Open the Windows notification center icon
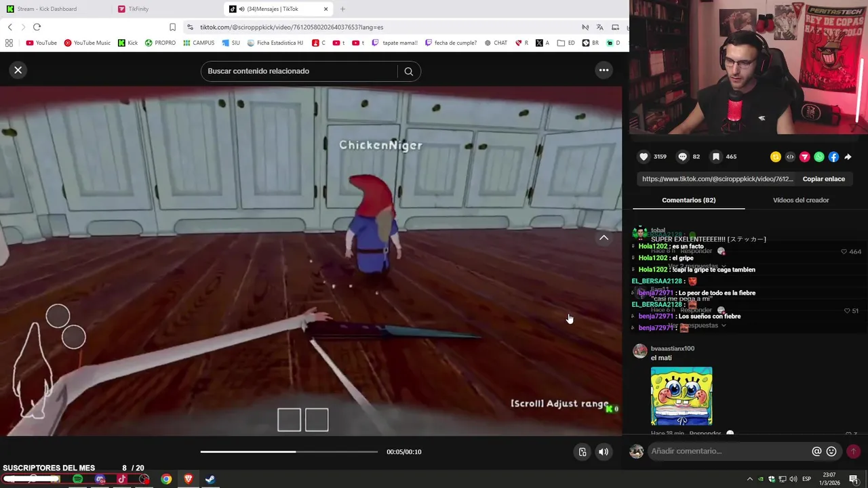This screenshot has height=488, width=868. 853,479
